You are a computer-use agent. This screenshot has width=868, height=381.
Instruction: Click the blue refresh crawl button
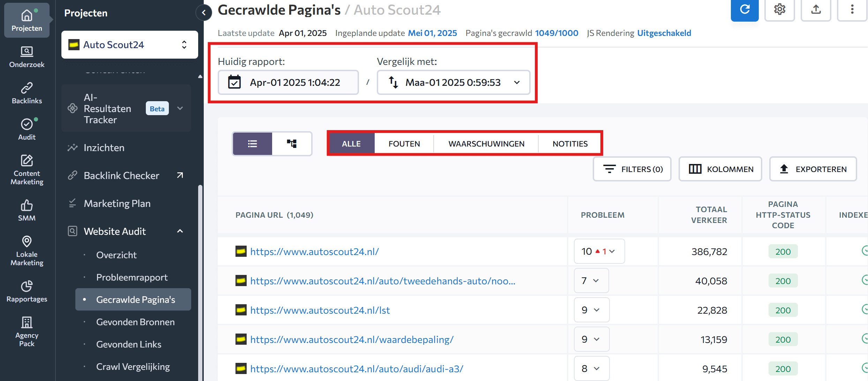point(744,10)
